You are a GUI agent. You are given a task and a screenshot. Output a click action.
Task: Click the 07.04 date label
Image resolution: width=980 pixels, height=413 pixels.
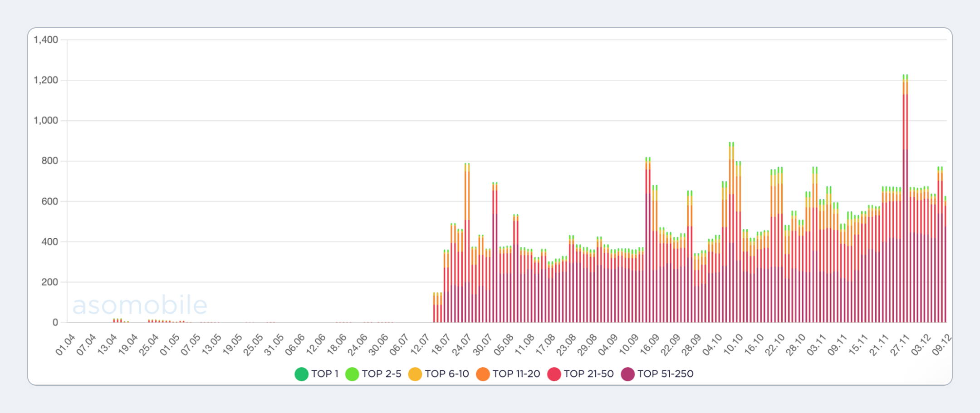(86, 345)
